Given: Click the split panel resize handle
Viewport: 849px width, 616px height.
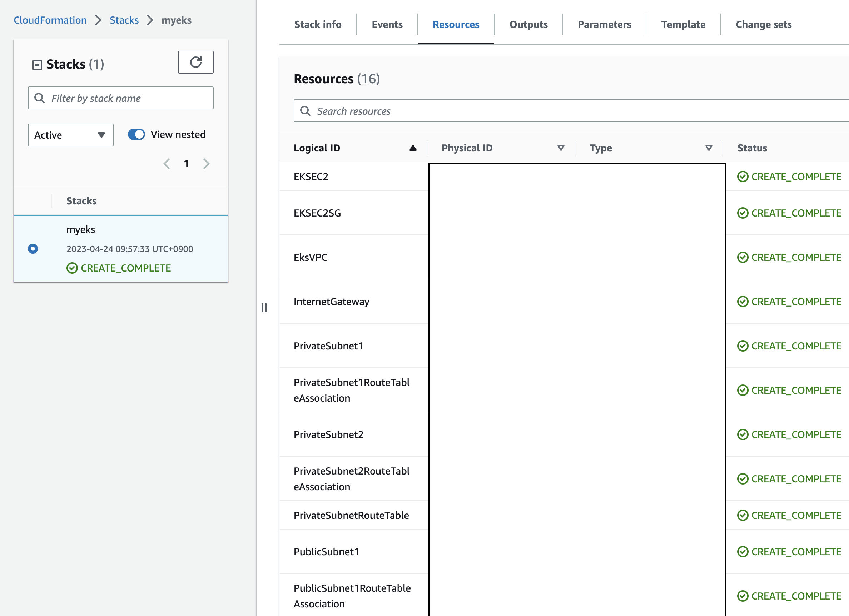Looking at the screenshot, I should 264,308.
